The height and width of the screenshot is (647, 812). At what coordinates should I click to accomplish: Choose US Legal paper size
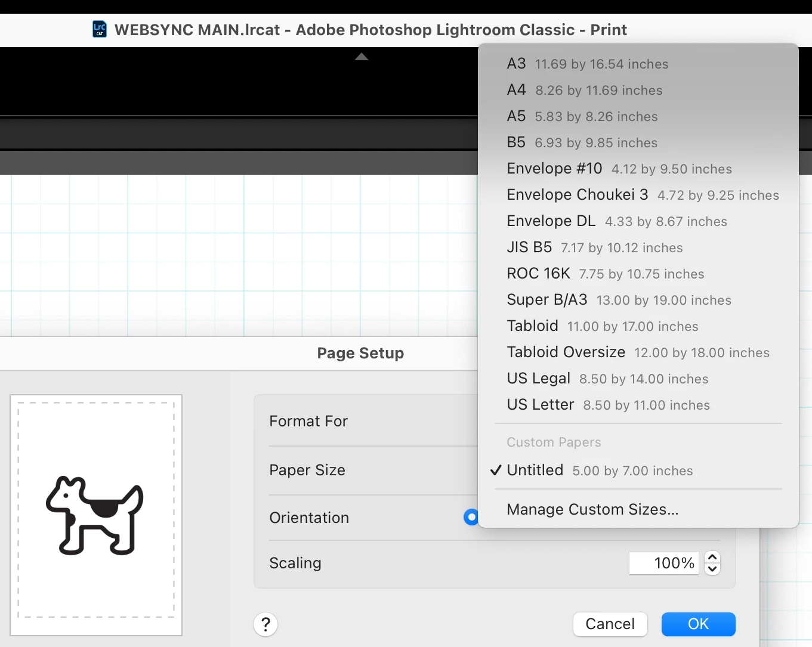coord(638,379)
